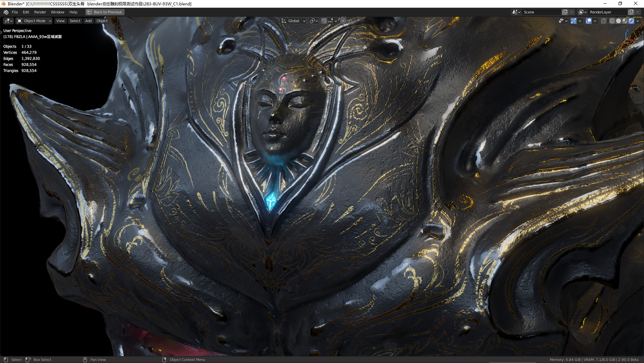Click the User Perspective label
644x363 pixels.
click(x=17, y=30)
